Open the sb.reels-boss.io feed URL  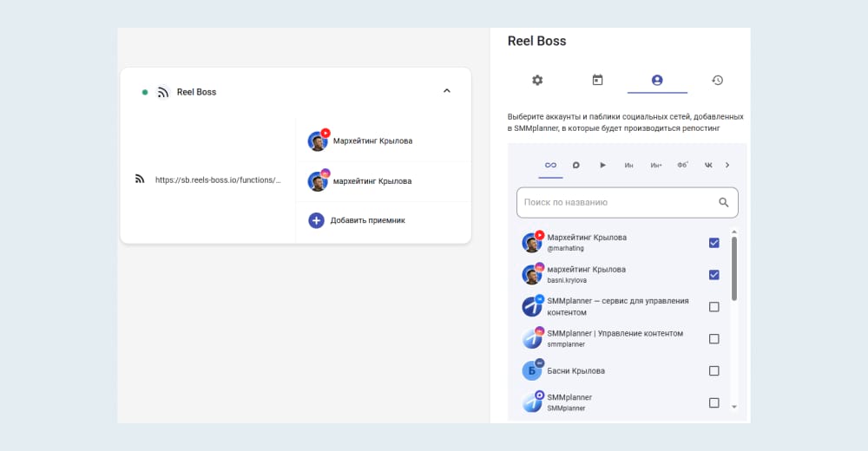coord(218,180)
